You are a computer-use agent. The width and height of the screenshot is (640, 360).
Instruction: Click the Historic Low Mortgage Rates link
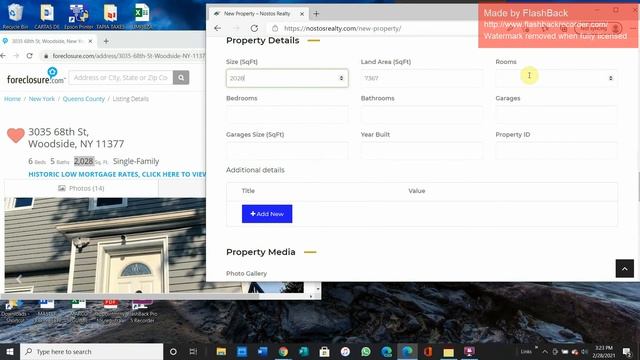[x=117, y=174]
